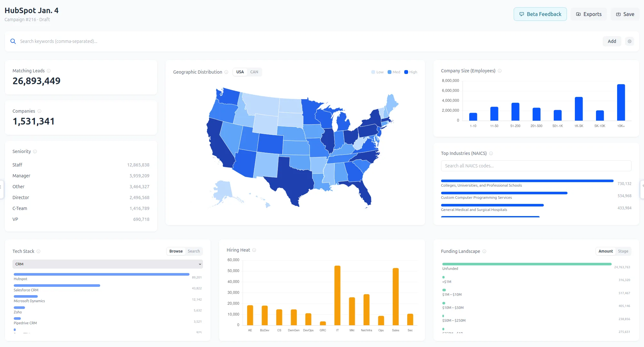Click info icon next to Hiring Heat
This screenshot has height=347, width=644.
tap(254, 250)
